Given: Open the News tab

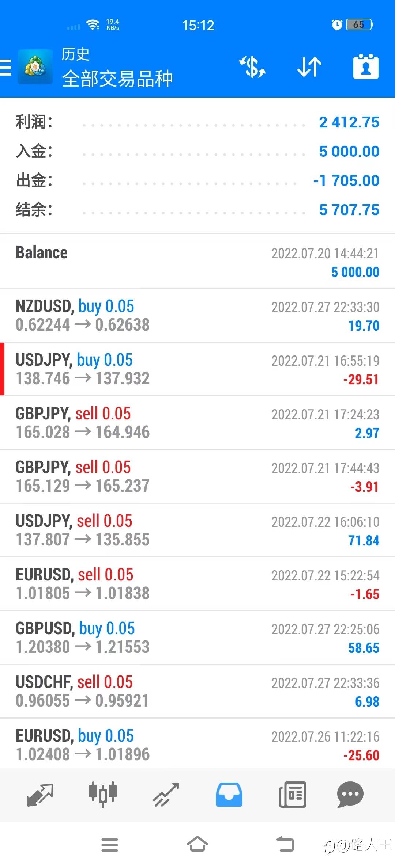Looking at the screenshot, I should 292,795.
